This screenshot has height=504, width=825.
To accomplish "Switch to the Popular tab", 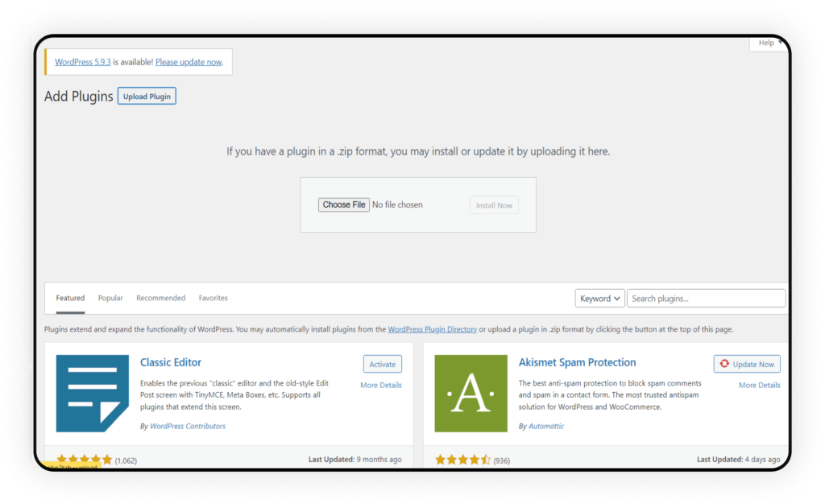I will click(x=110, y=298).
